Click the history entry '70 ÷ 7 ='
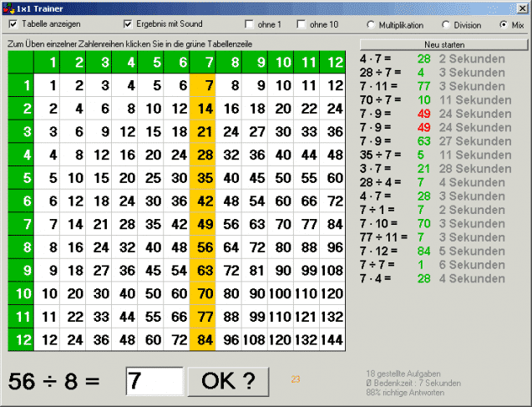 click(x=380, y=99)
